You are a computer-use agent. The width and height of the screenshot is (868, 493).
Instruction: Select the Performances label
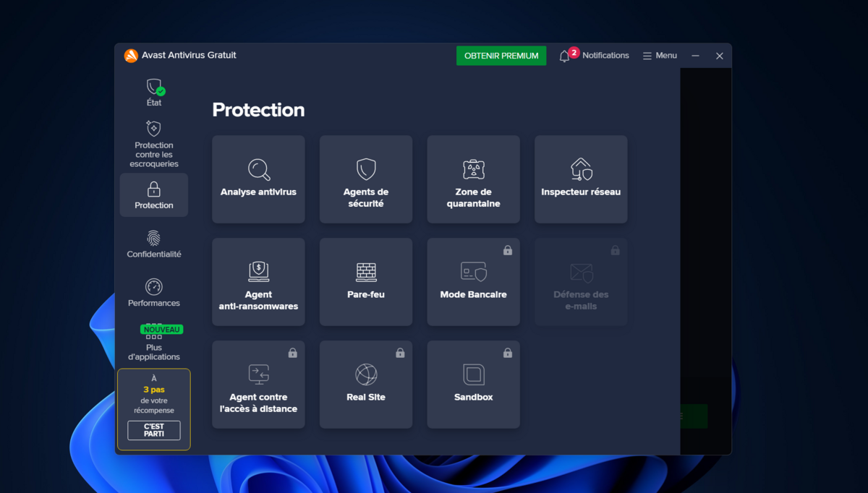[154, 304]
